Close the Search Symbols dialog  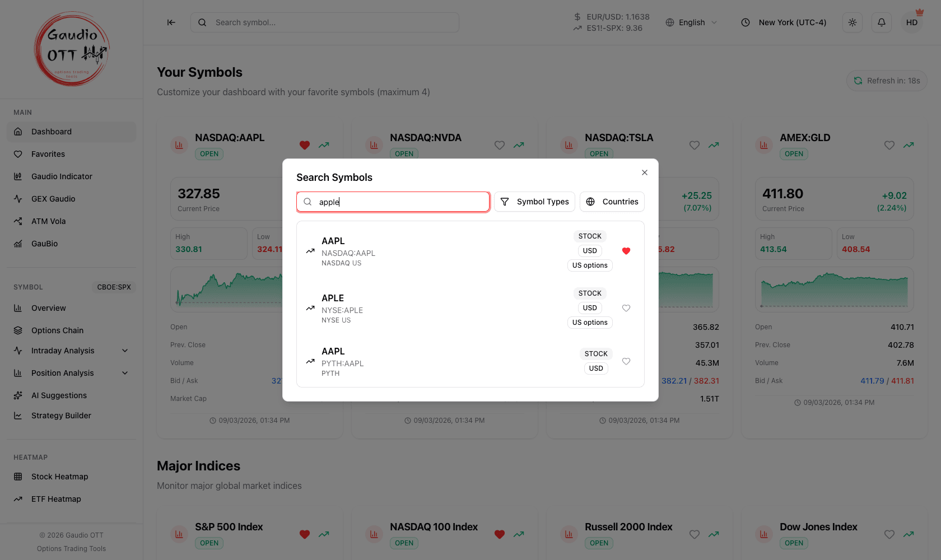[x=645, y=172]
